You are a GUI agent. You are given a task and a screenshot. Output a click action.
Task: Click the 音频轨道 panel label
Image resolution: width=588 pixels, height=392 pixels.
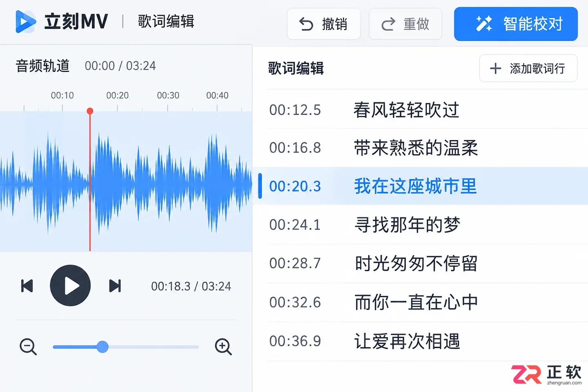point(43,66)
